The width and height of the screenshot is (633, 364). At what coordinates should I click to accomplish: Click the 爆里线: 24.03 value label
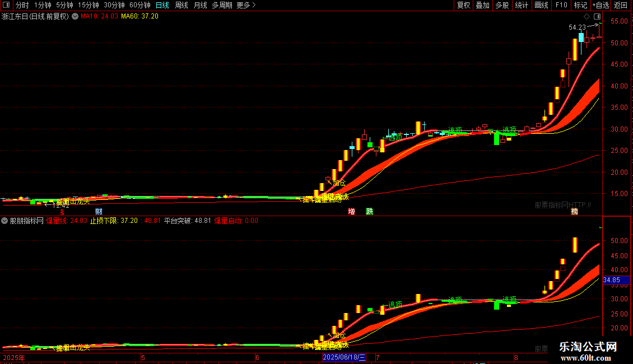coord(67,221)
